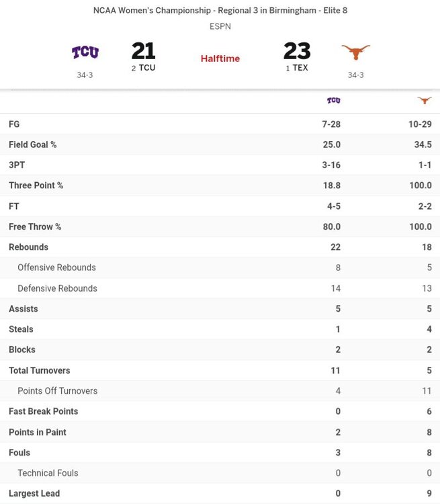The width and height of the screenshot is (440, 504).
Task: Click the small TCU logo column header
Action: click(334, 101)
